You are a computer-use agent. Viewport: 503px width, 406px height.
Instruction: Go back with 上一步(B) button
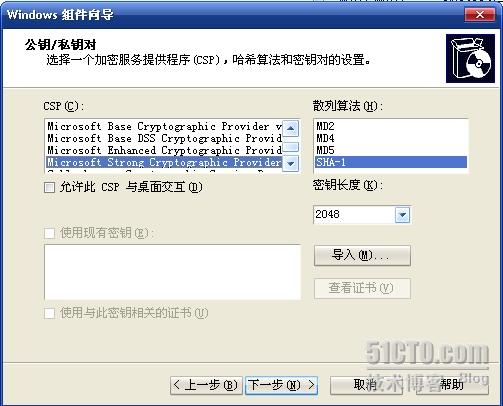(x=206, y=386)
